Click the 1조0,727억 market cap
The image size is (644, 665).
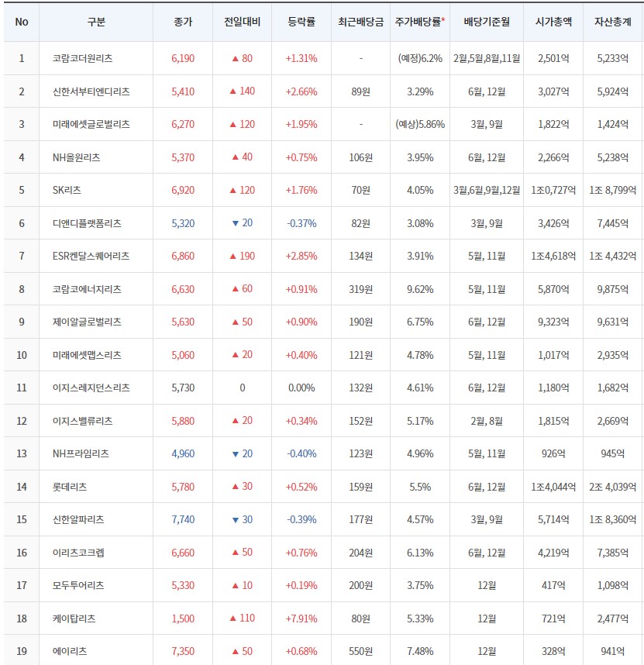click(553, 190)
